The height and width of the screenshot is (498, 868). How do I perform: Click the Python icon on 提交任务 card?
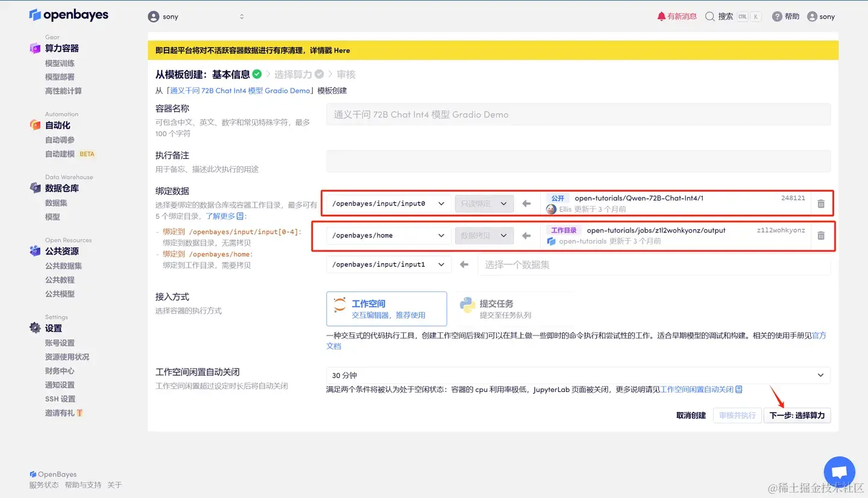(x=467, y=305)
